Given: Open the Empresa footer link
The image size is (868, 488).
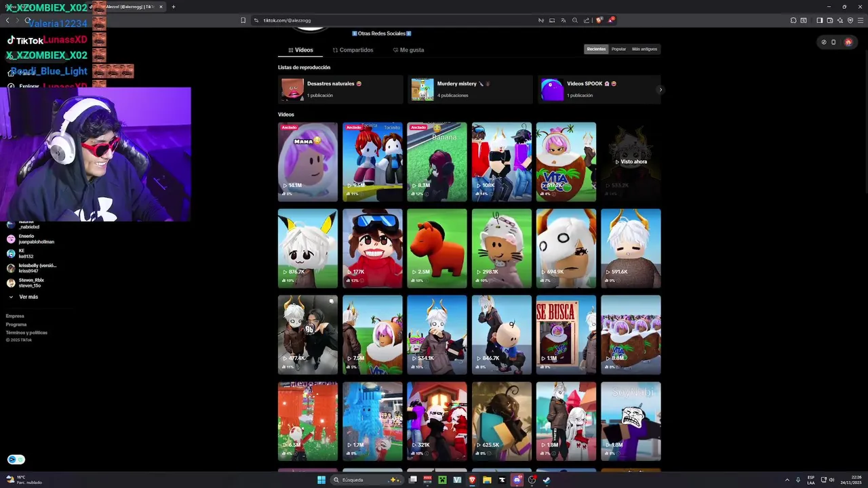Looking at the screenshot, I should [15, 316].
